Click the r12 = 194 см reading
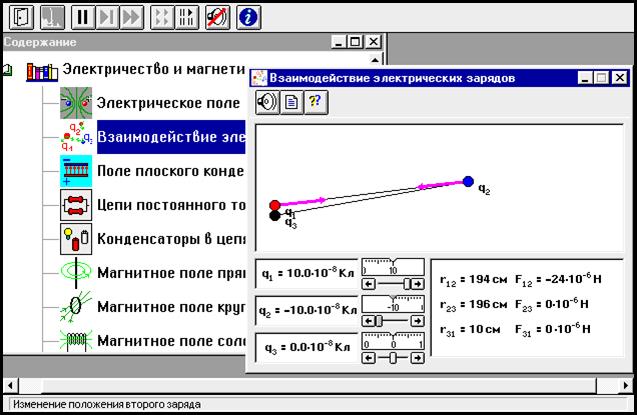The image size is (637, 415). point(474,280)
